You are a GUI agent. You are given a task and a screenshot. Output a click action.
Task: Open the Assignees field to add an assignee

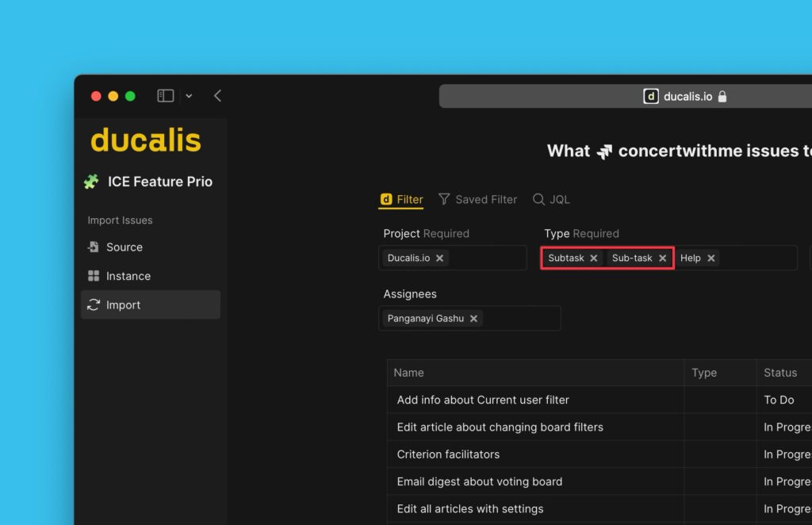(x=523, y=318)
